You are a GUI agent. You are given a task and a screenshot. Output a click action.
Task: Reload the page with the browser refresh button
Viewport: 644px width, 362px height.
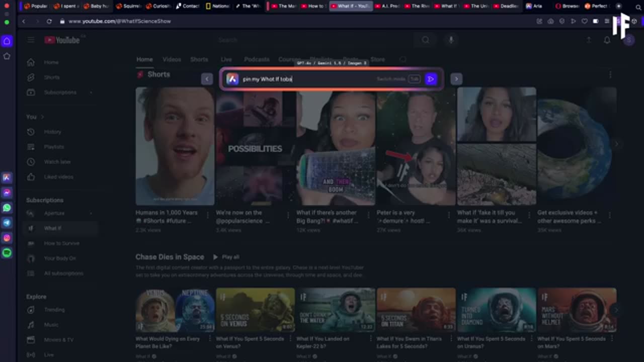[x=49, y=21]
